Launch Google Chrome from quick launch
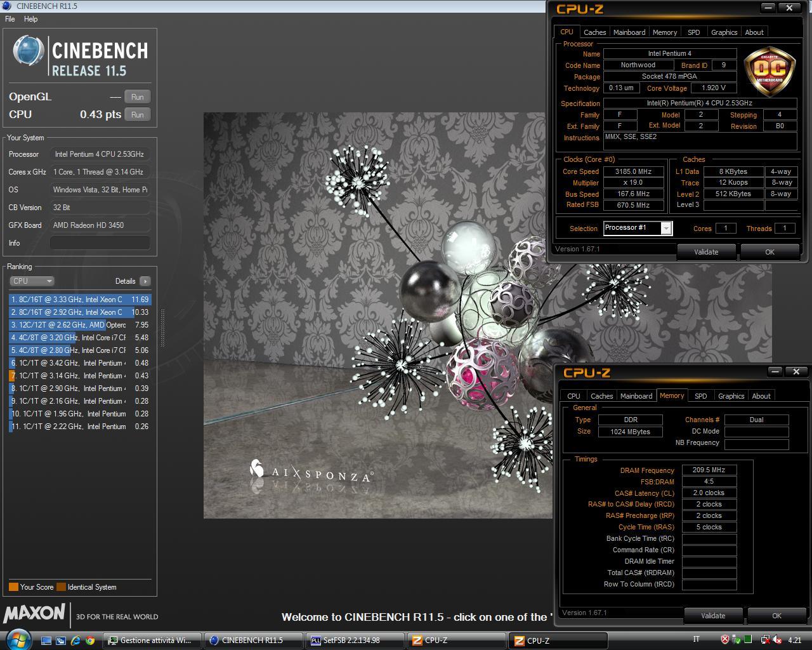This screenshot has width=812, height=650. [91, 640]
